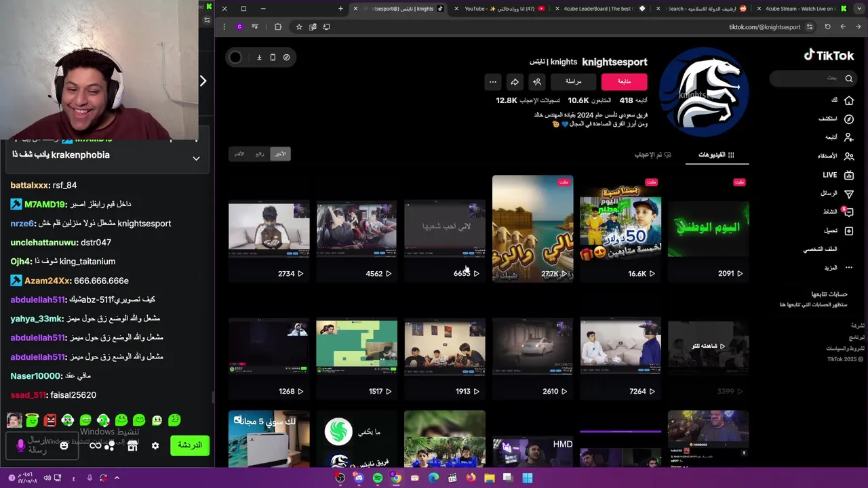Click the infinity icon in chat toolbar
The image size is (868, 488).
[95, 445]
